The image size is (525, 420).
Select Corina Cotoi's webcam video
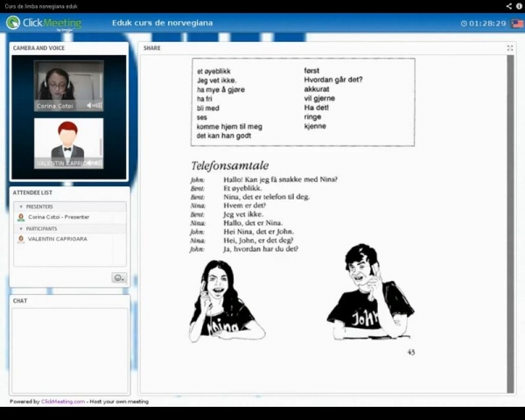(x=68, y=86)
